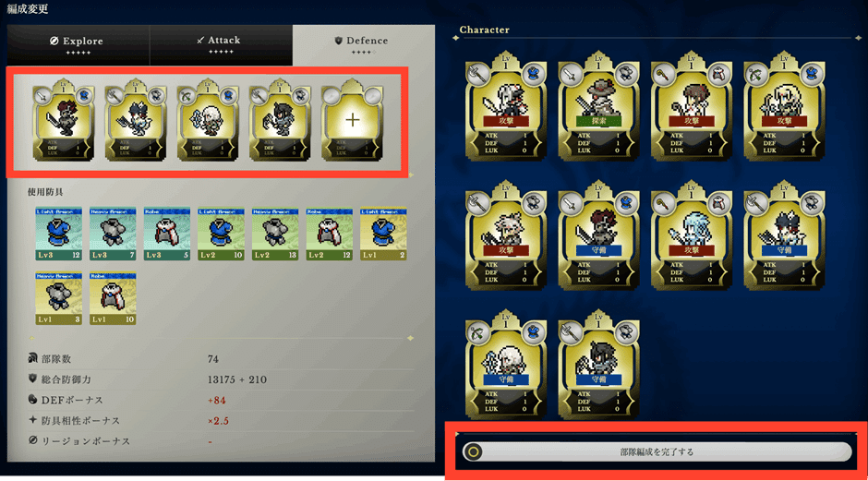This screenshot has height=481, width=868.
Task: Add a character to the empty plus slot
Action: click(352, 120)
